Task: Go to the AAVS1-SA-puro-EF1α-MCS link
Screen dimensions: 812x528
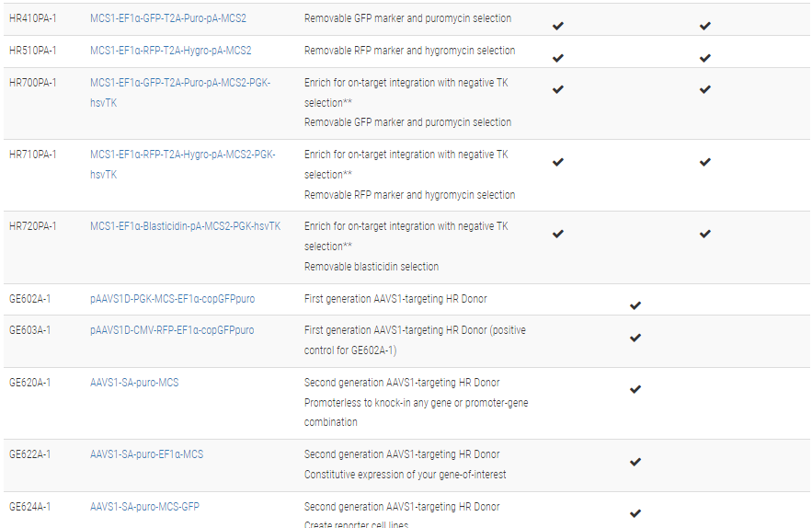Action: pos(146,454)
